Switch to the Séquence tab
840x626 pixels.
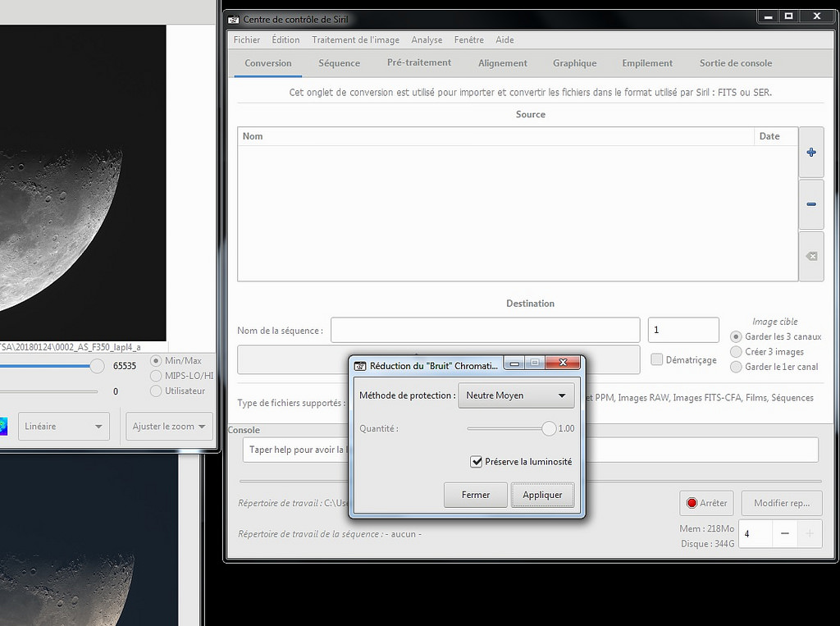point(339,63)
